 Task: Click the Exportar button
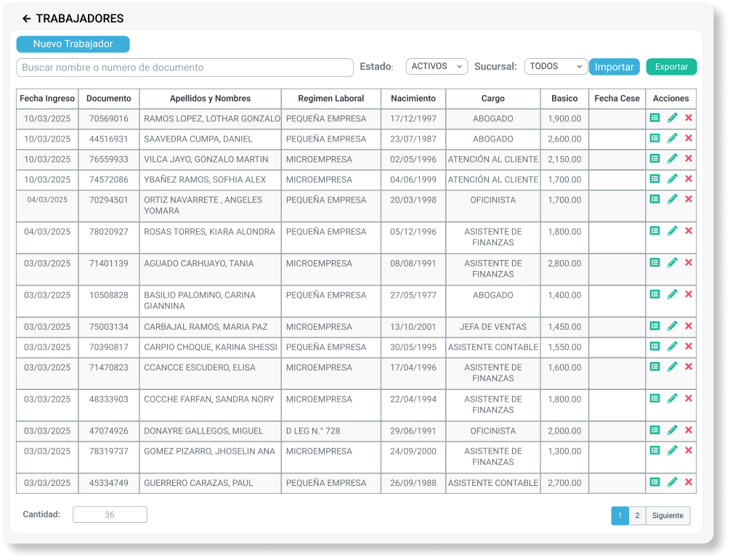tap(670, 66)
